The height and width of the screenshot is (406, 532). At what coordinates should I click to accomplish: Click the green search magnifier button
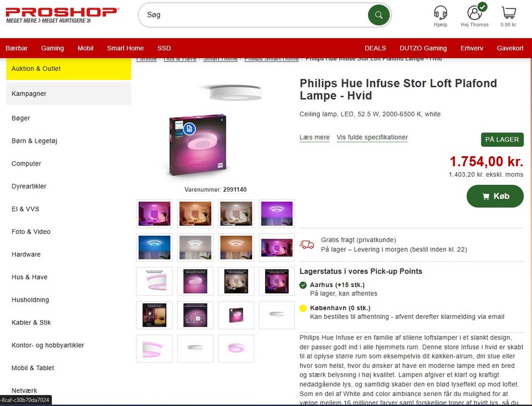pos(378,15)
